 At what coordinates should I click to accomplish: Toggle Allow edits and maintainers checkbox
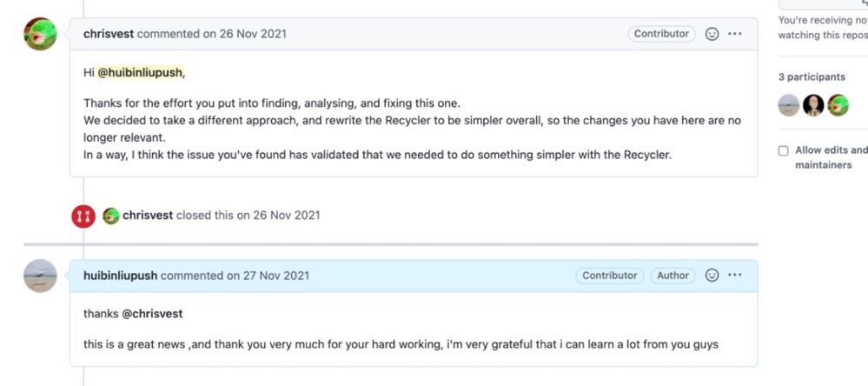point(784,150)
